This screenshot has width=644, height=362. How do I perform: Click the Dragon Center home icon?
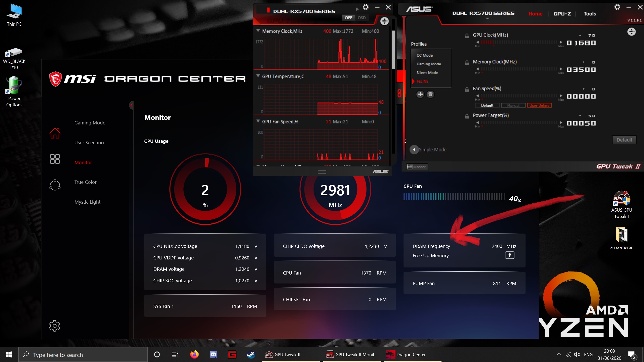coord(55,133)
